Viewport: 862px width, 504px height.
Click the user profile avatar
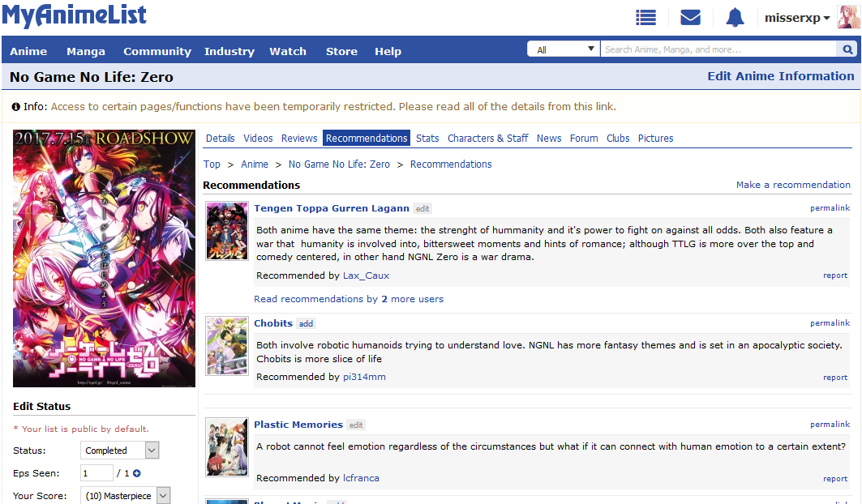[848, 17]
